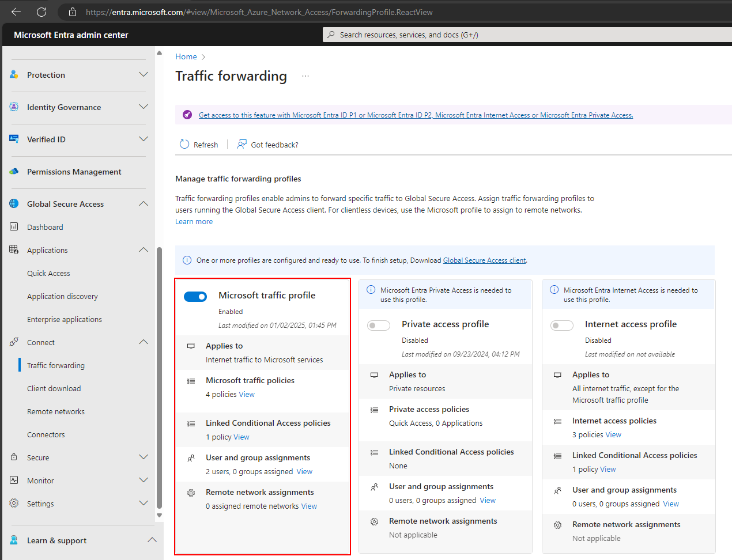Collapse the Global Secure Access chevron

point(144,203)
